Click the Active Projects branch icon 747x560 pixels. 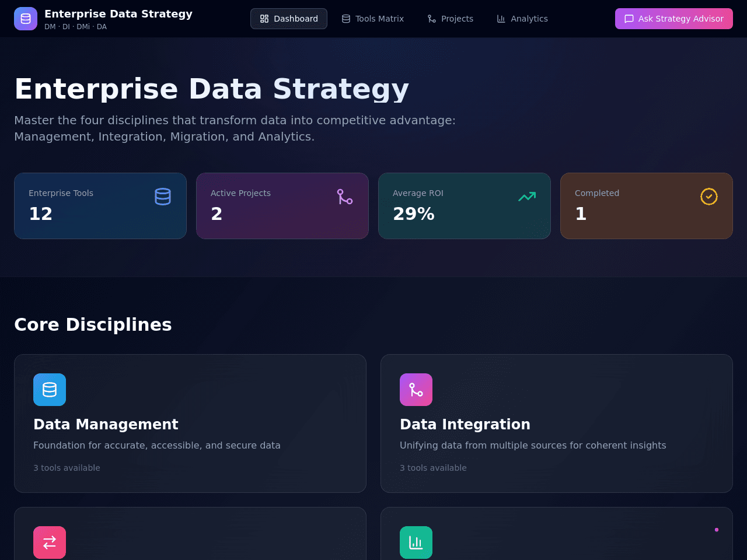(345, 197)
